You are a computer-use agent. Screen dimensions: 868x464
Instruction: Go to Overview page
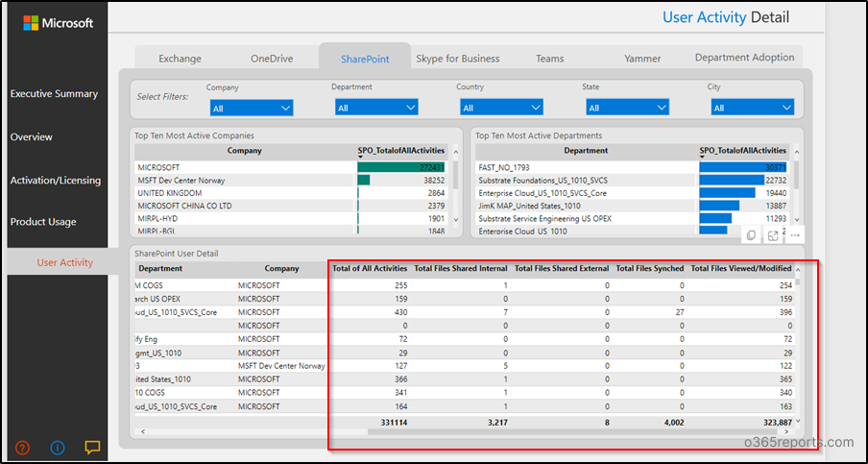coord(32,136)
